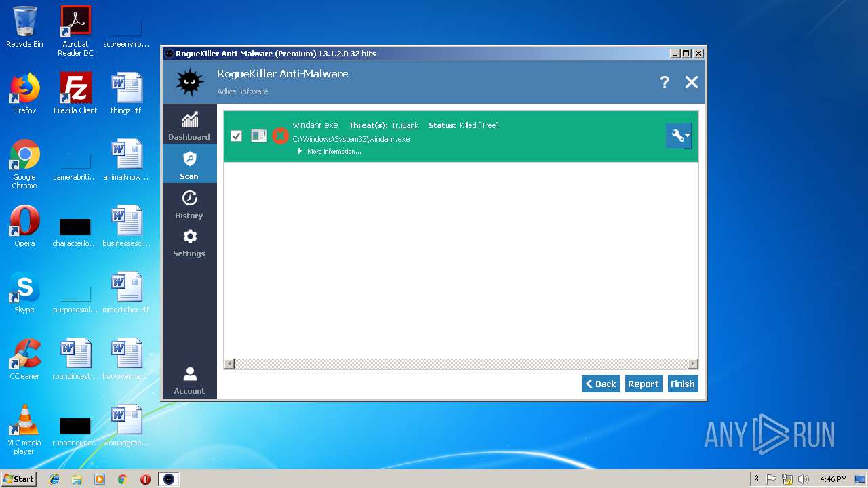Click the RogueKiller monster logo
The width and height of the screenshot is (868, 488).
pos(190,82)
